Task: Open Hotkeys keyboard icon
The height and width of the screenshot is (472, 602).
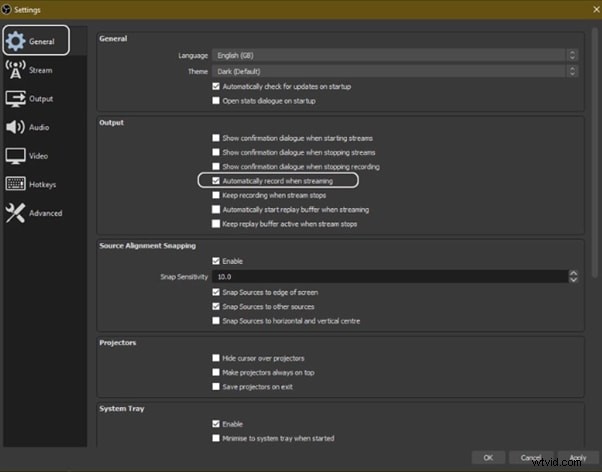Action: click(x=16, y=184)
